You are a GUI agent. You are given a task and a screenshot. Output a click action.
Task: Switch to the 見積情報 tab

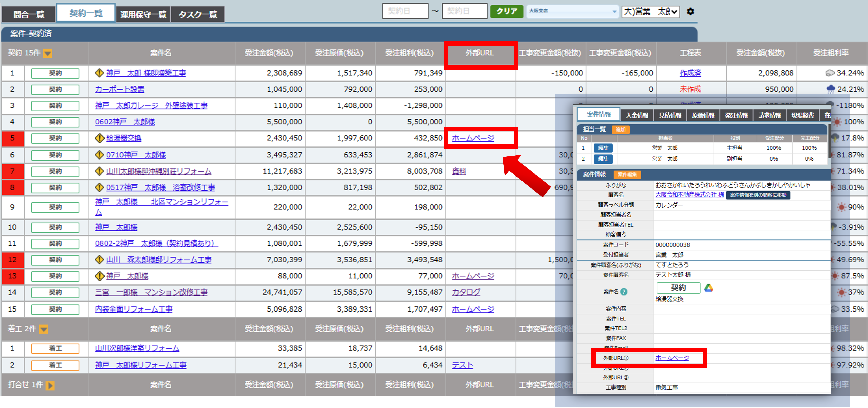(670, 115)
